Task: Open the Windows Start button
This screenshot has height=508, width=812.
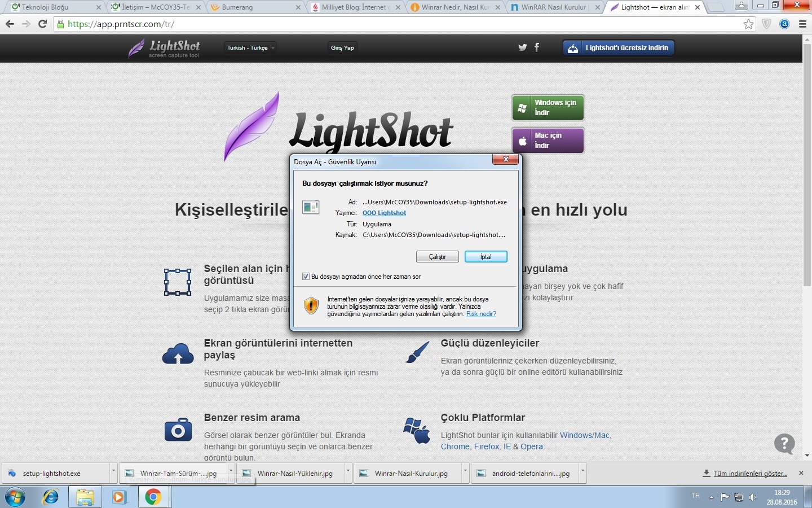Action: [x=15, y=497]
